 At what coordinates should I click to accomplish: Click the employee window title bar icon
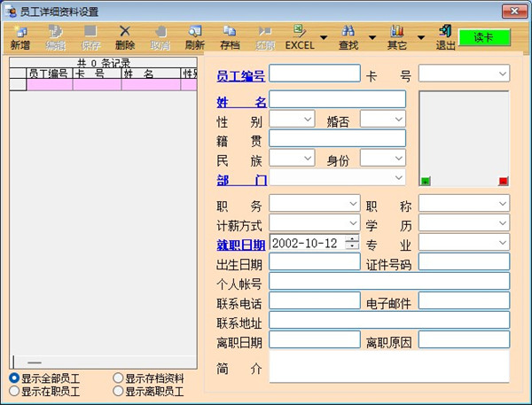click(x=11, y=12)
